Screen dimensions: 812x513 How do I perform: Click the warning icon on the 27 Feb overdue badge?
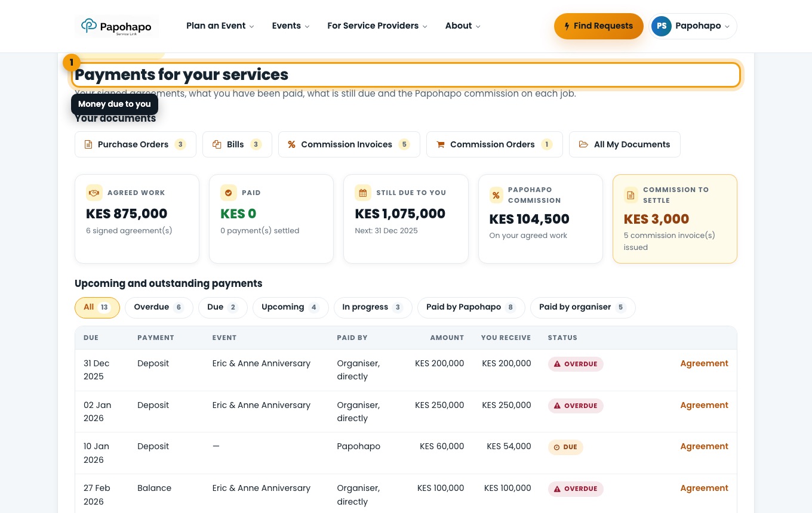pyautogui.click(x=557, y=489)
